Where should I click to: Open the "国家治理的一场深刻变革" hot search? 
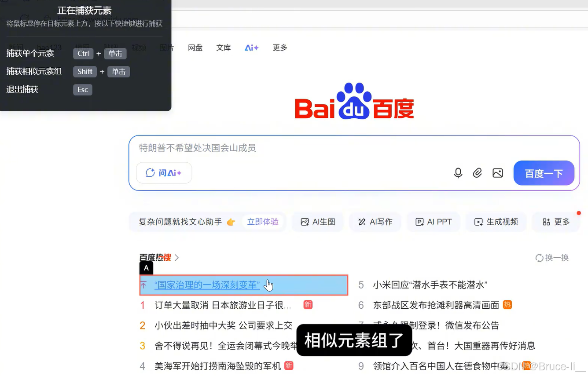point(207,285)
